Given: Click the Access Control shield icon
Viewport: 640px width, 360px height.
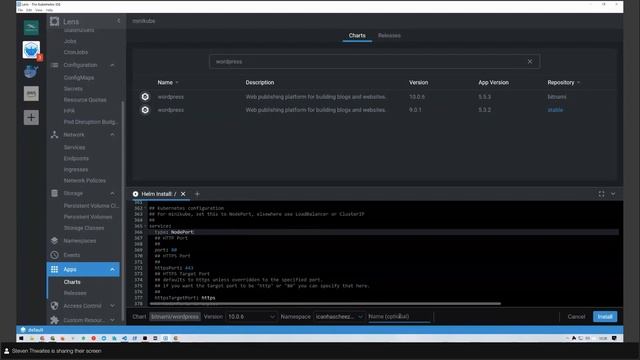Looking at the screenshot, I should [54, 306].
